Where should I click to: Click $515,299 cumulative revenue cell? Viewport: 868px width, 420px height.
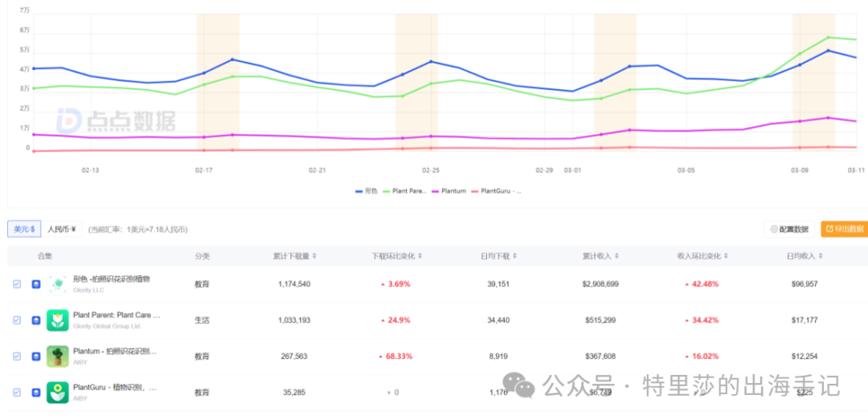[x=600, y=320]
